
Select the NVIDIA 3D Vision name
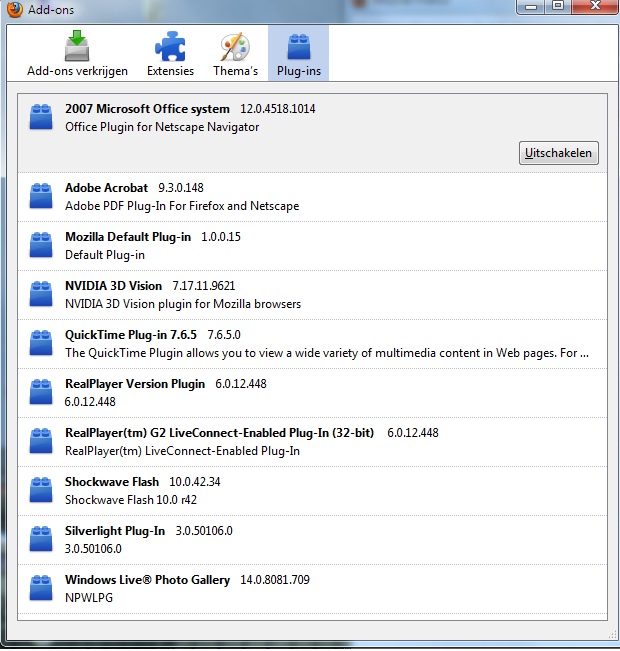[113, 286]
